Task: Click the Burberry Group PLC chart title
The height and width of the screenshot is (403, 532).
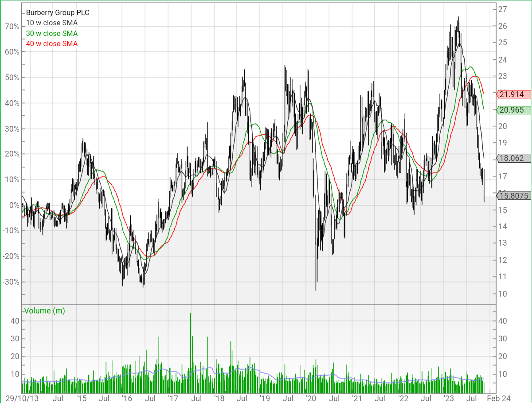Action: [58, 13]
